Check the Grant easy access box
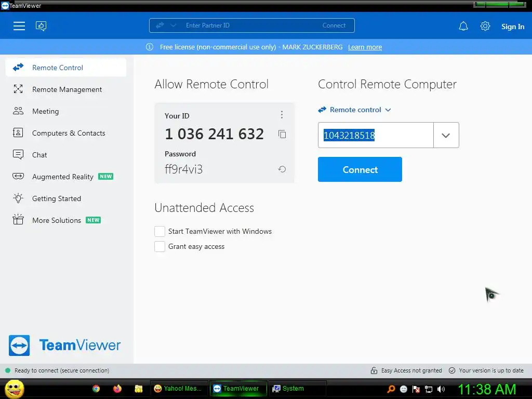Image resolution: width=532 pixels, height=399 pixels. [159, 247]
